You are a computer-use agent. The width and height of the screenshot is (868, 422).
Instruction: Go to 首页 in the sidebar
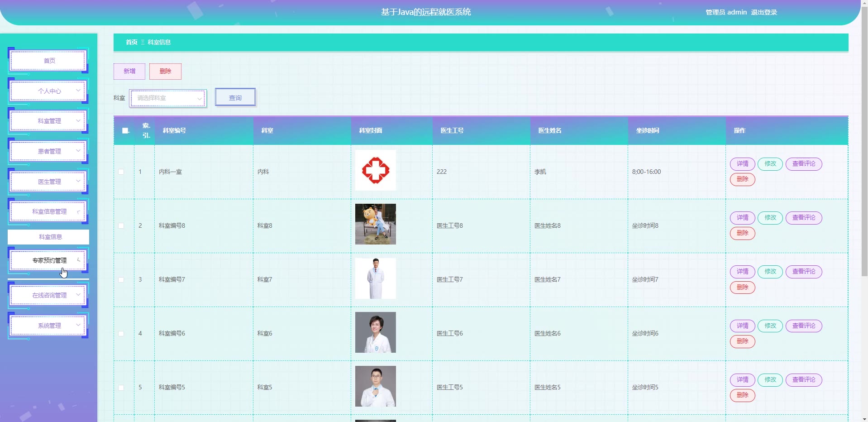click(x=48, y=61)
